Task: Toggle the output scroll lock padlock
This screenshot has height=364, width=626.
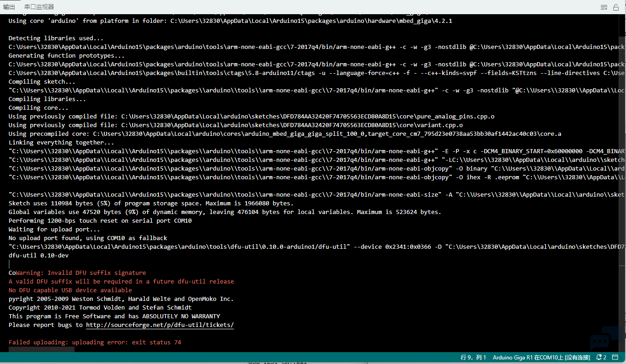Action: tap(616, 7)
